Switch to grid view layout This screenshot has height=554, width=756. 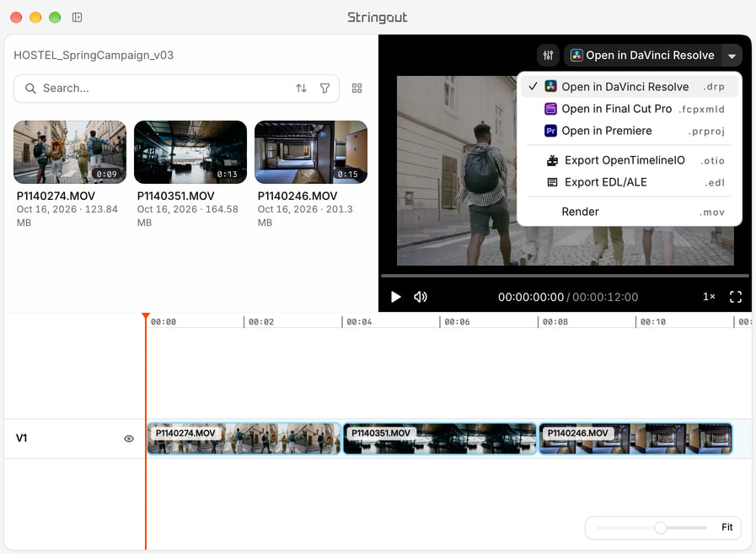point(357,89)
